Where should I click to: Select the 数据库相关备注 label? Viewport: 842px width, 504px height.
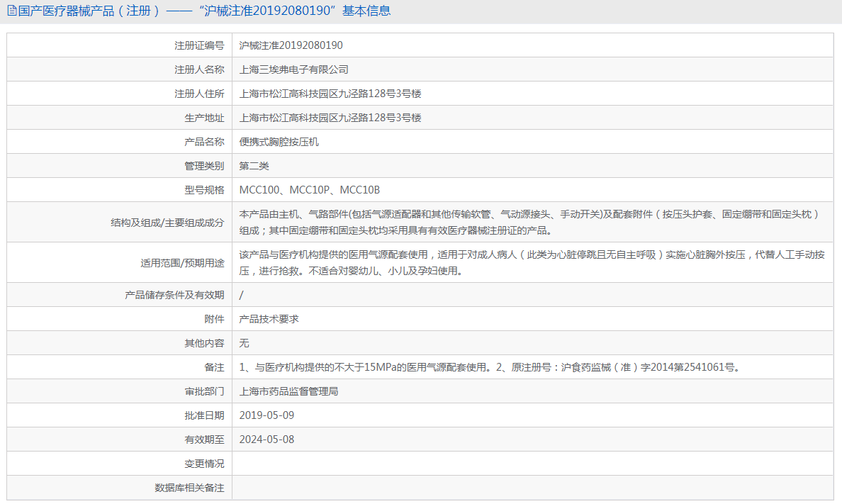(189, 488)
